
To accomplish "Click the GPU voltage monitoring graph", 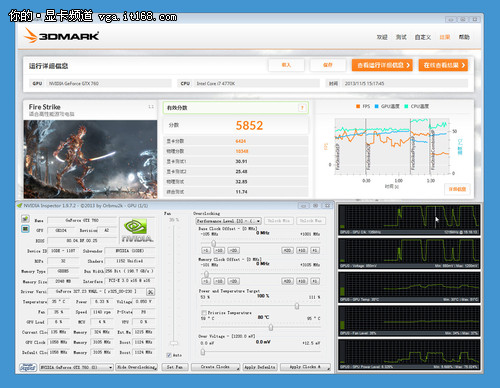I will point(409,253).
